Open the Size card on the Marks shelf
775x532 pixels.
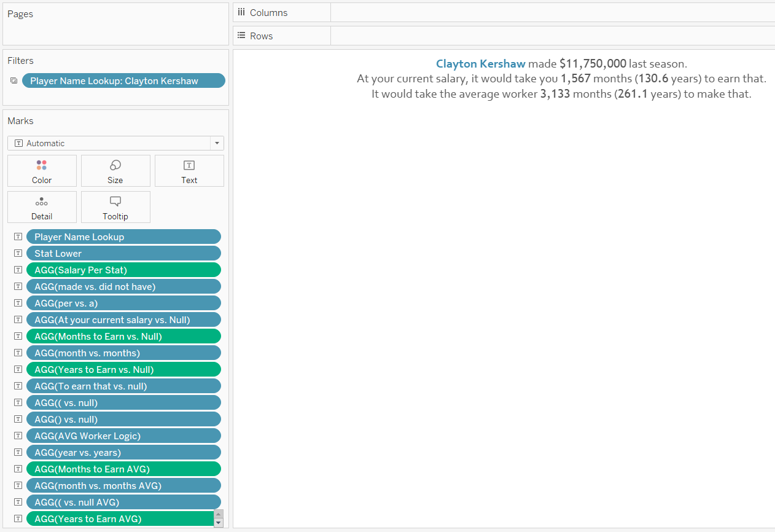click(x=115, y=170)
